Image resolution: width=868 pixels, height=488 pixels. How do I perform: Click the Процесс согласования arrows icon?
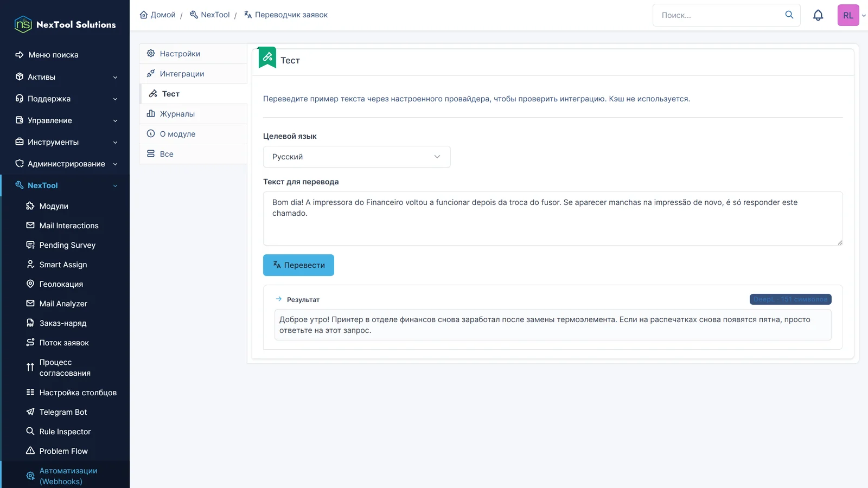point(30,367)
